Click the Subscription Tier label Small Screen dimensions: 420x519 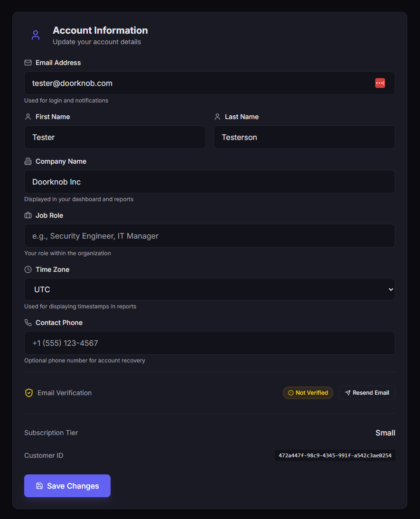tap(385, 433)
